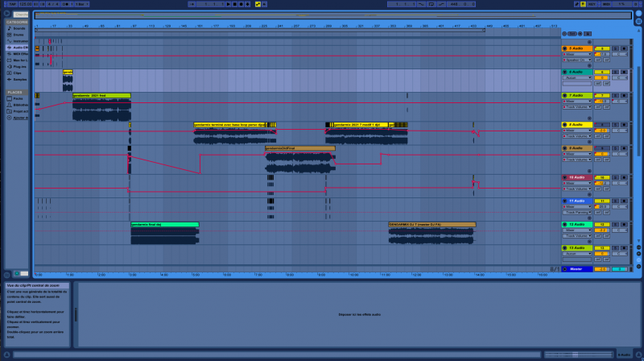The image size is (644, 361).
Task: Open Track Volume dropdown on 7 Audio
Action: click(576, 106)
